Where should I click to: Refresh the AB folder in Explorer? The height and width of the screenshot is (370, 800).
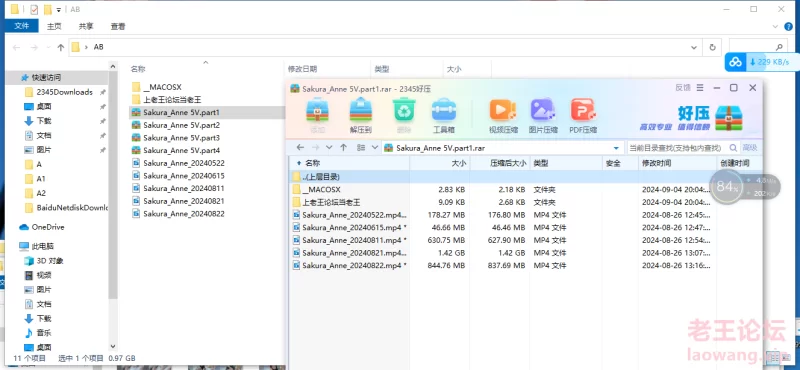[x=712, y=47]
